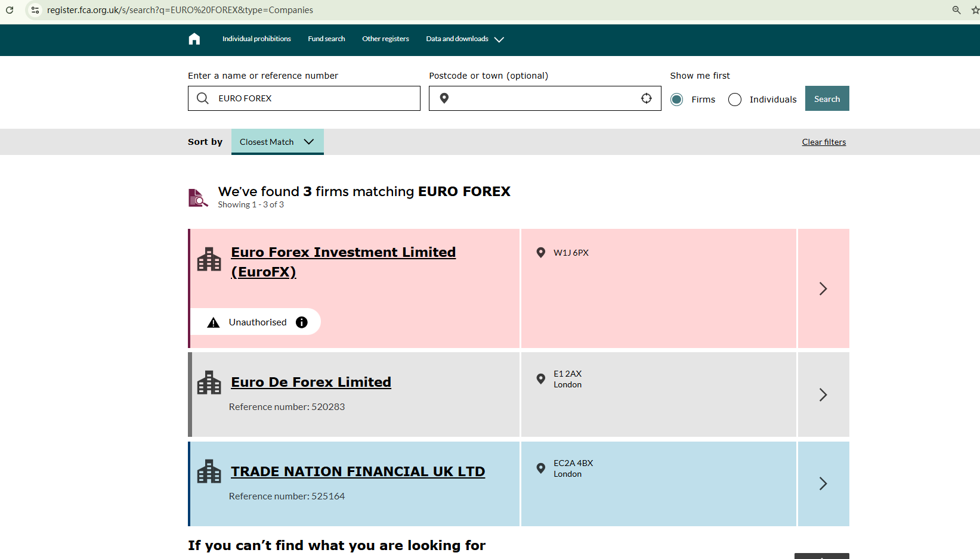Select the Individuals radio button
The width and height of the screenshot is (980, 559).
point(735,100)
